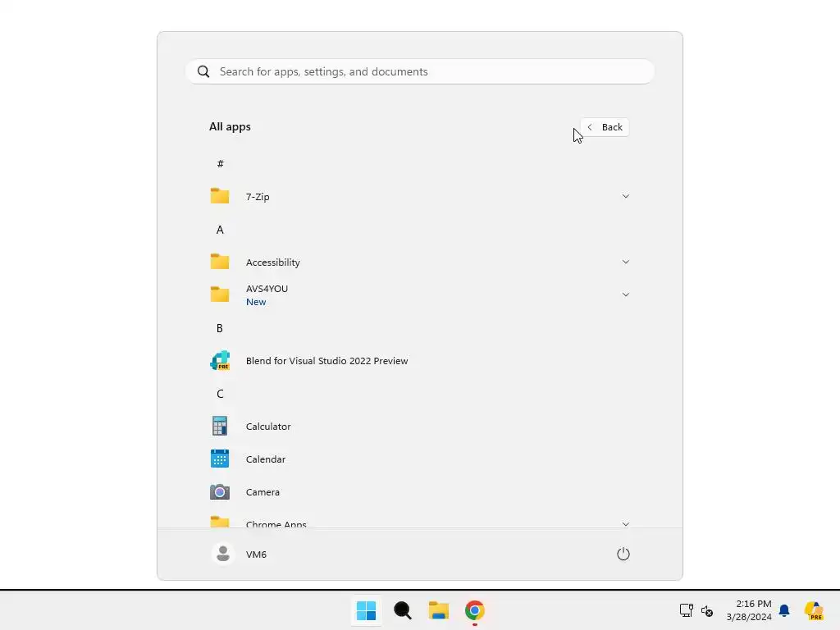Screen dimensions: 840x630
Task: Click the magnifier icon in search box
Action: pos(203,71)
